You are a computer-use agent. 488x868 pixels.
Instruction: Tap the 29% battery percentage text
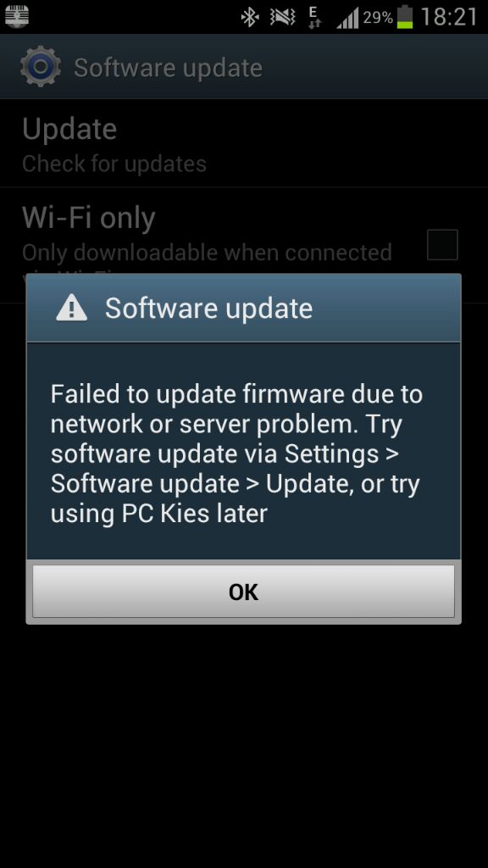[x=378, y=18]
